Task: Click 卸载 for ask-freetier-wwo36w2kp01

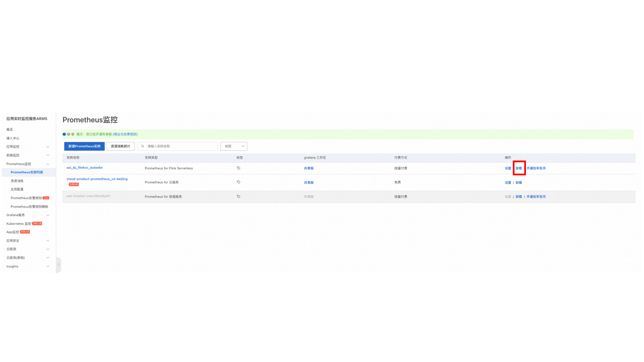Action: (519, 196)
